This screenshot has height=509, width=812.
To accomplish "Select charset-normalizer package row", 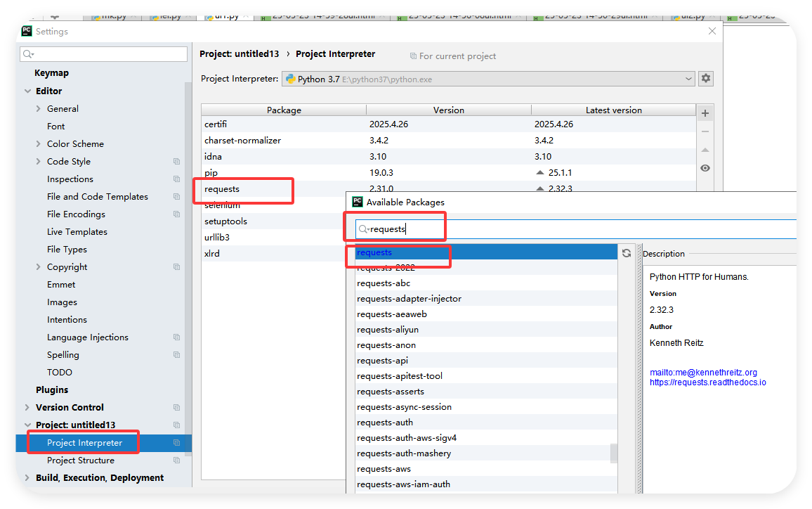I will (x=448, y=141).
